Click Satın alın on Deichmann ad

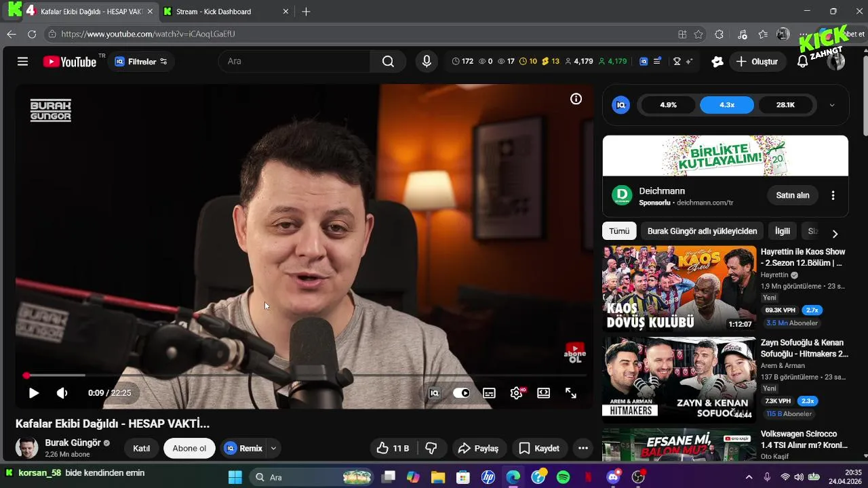[x=793, y=195]
